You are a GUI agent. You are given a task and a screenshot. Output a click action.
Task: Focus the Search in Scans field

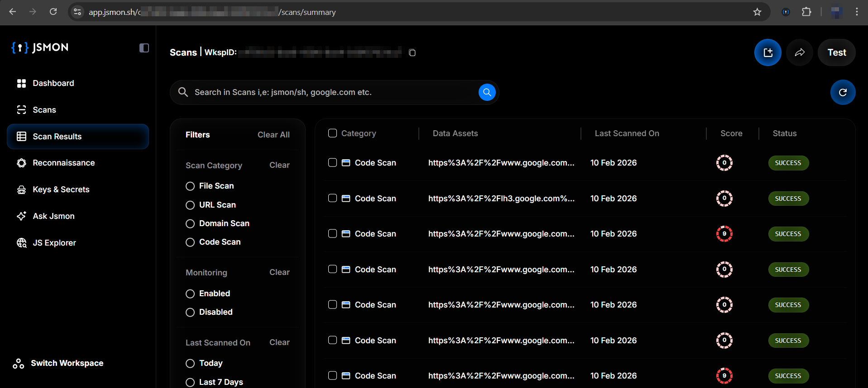331,92
